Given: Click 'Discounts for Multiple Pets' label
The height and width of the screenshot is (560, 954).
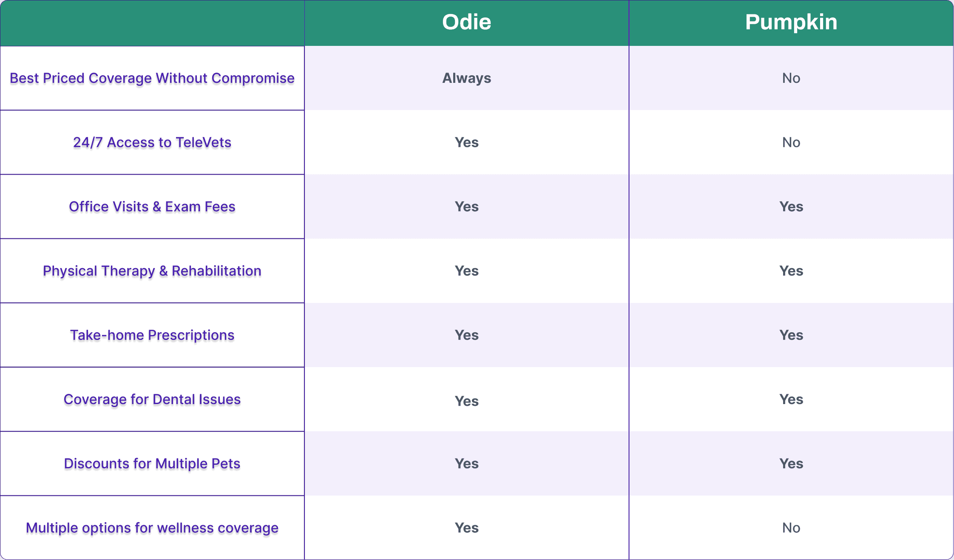Looking at the screenshot, I should tap(152, 464).
